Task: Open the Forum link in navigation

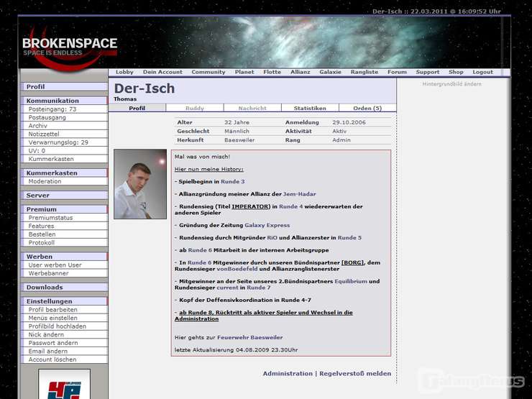Action: tap(397, 72)
